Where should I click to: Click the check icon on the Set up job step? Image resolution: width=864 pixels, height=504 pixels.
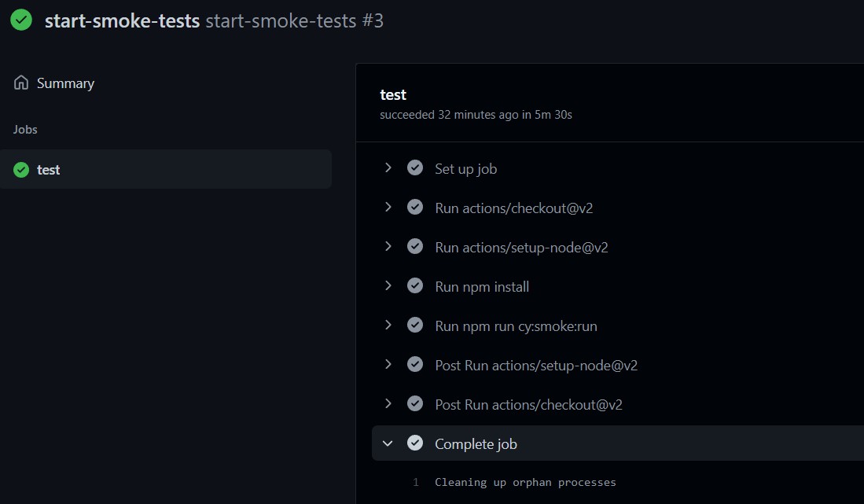415,167
